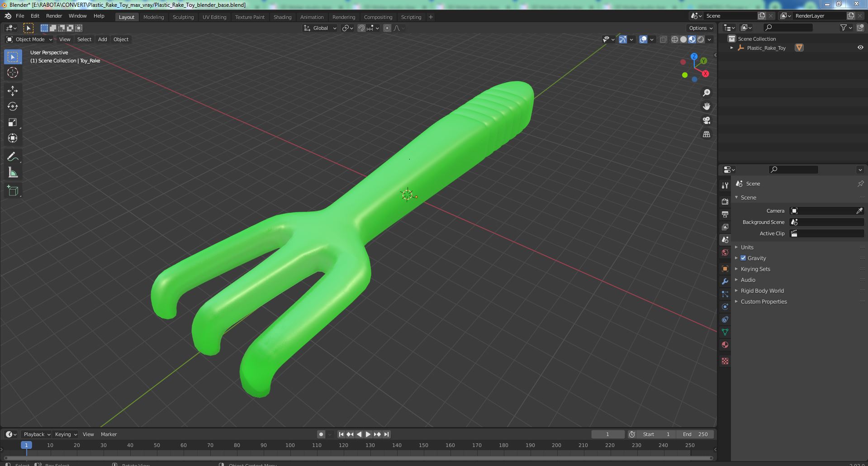Viewport: 868px width, 466px height.
Task: Jump to the first frame
Action: [x=341, y=434]
